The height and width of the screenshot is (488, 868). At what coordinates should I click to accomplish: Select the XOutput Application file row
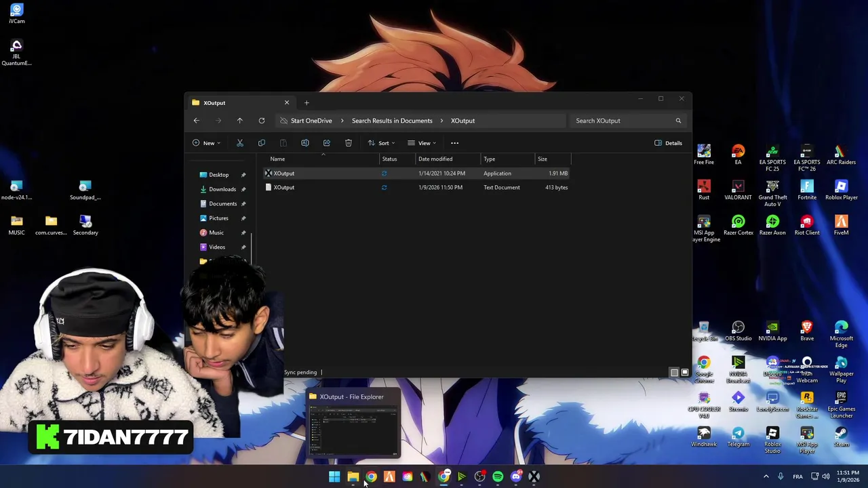pos(417,174)
